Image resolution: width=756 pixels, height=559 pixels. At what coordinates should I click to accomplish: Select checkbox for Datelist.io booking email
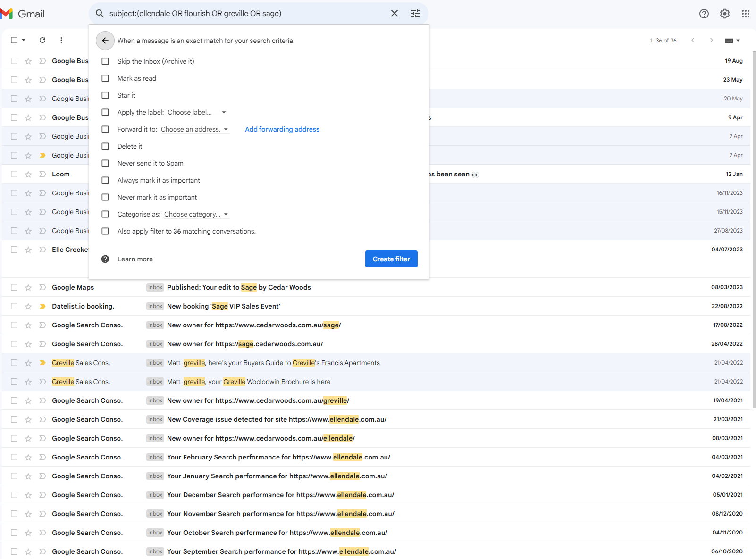click(14, 306)
